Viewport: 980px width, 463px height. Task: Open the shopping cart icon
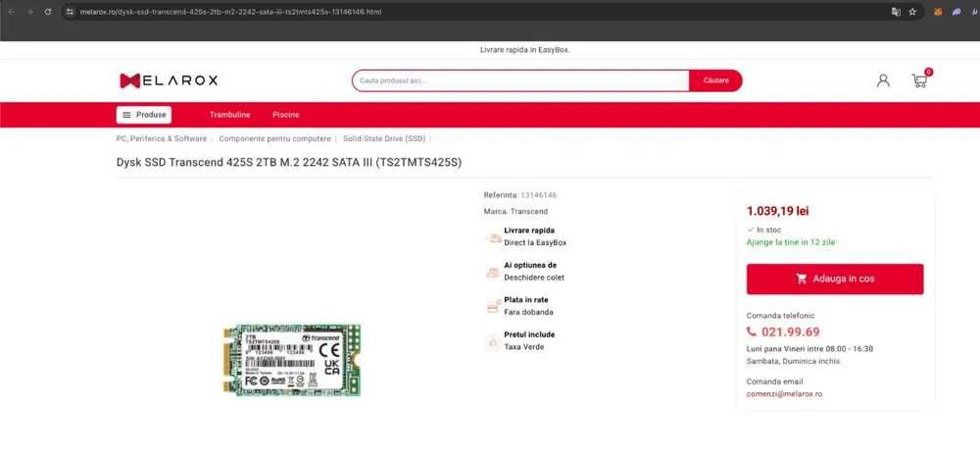pyautogui.click(x=919, y=80)
